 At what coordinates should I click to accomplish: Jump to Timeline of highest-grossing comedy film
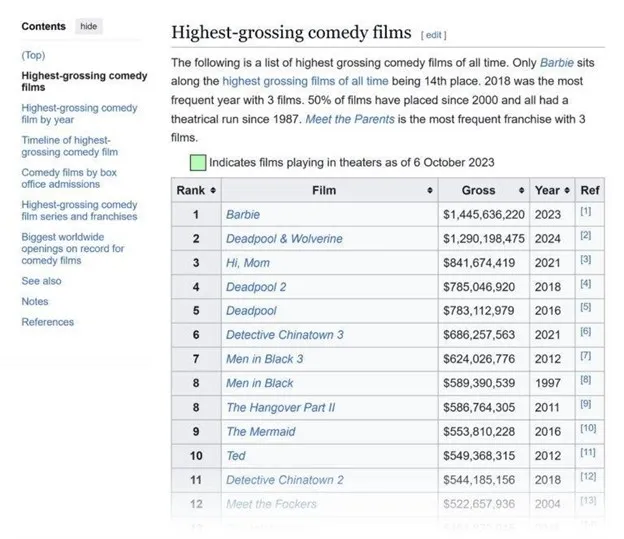[x=69, y=146]
